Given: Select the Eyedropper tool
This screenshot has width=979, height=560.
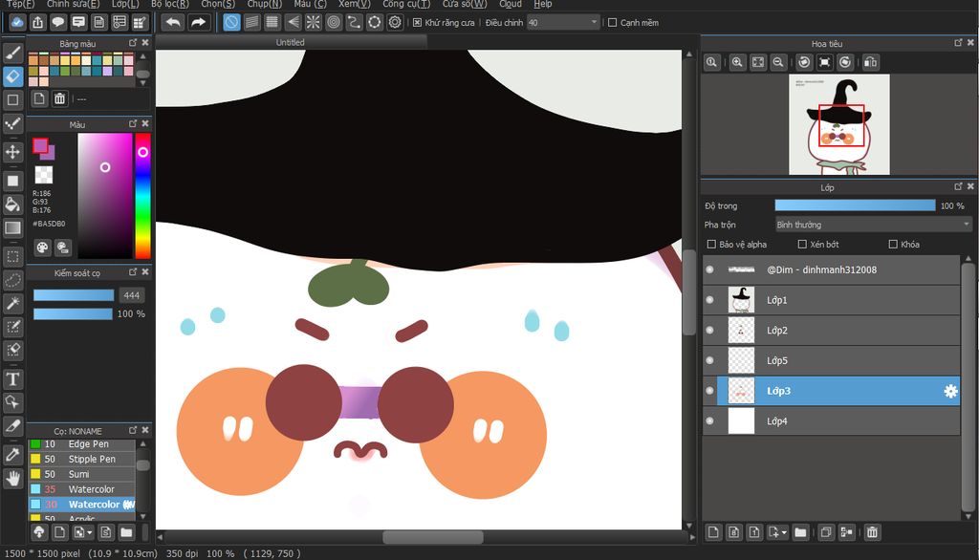Looking at the screenshot, I should tap(13, 455).
